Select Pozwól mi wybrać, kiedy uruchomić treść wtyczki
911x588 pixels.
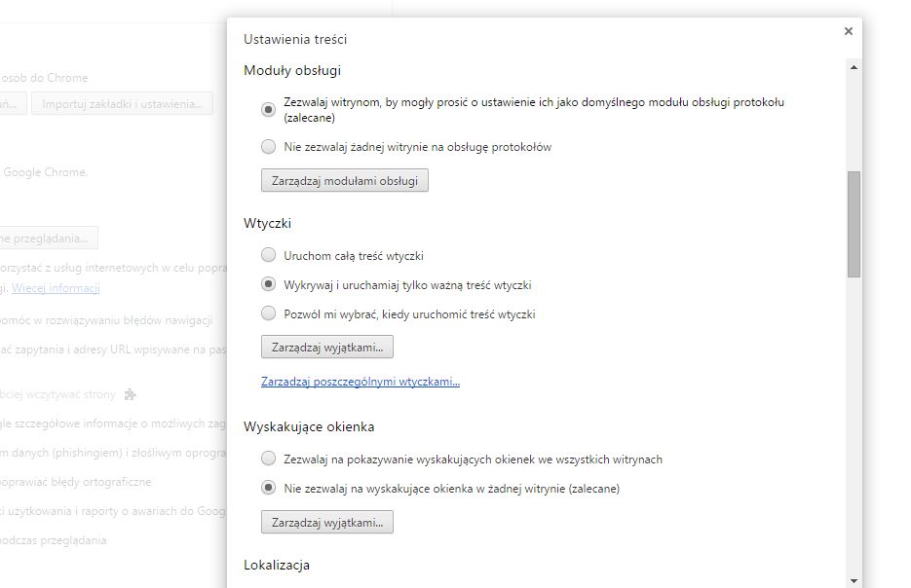(x=268, y=313)
